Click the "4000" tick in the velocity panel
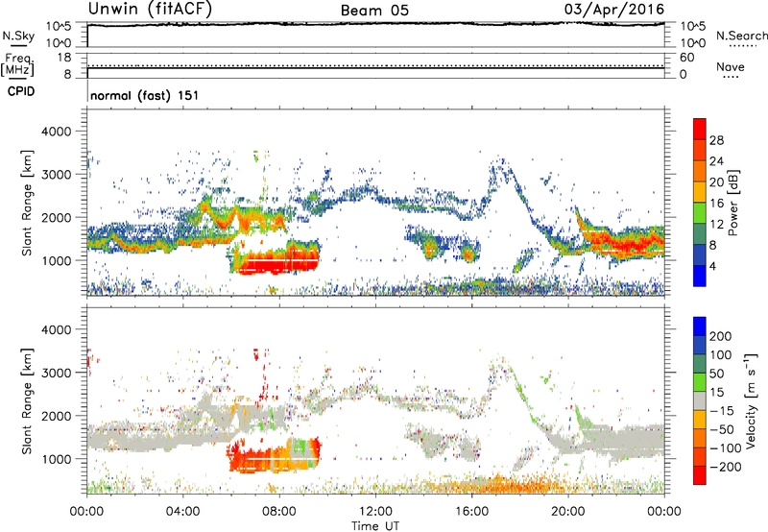 point(57,330)
